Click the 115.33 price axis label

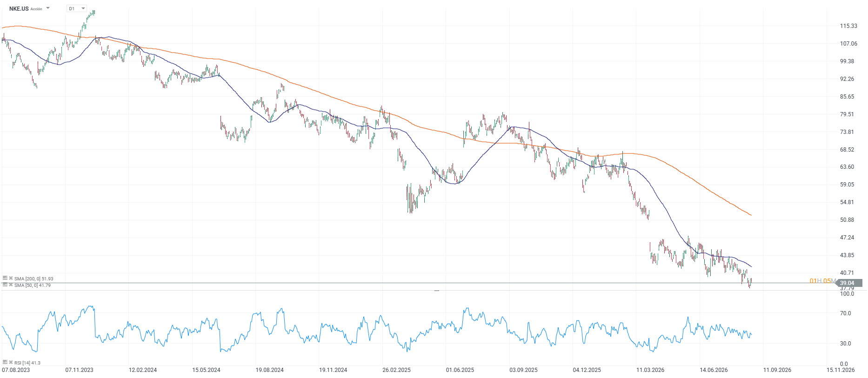pyautogui.click(x=848, y=26)
